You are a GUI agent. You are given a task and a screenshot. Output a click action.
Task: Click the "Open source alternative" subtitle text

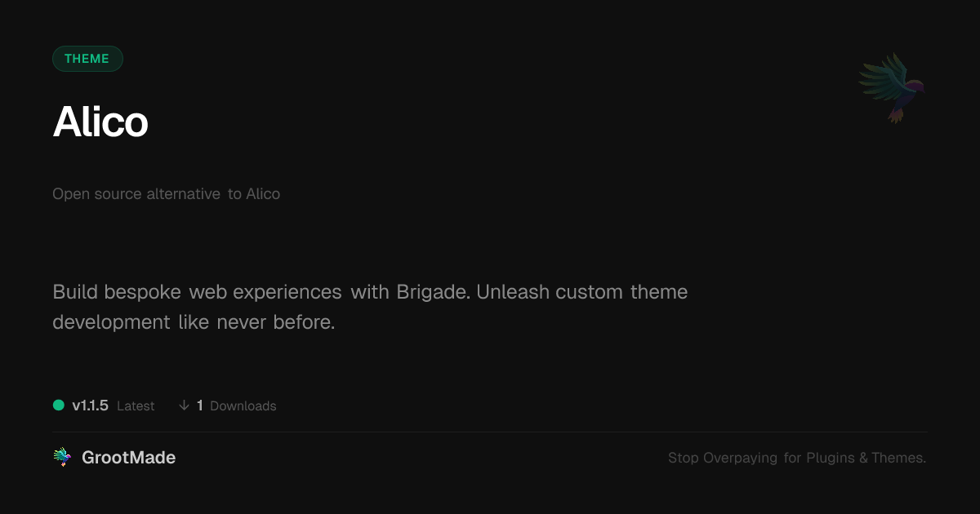point(136,194)
